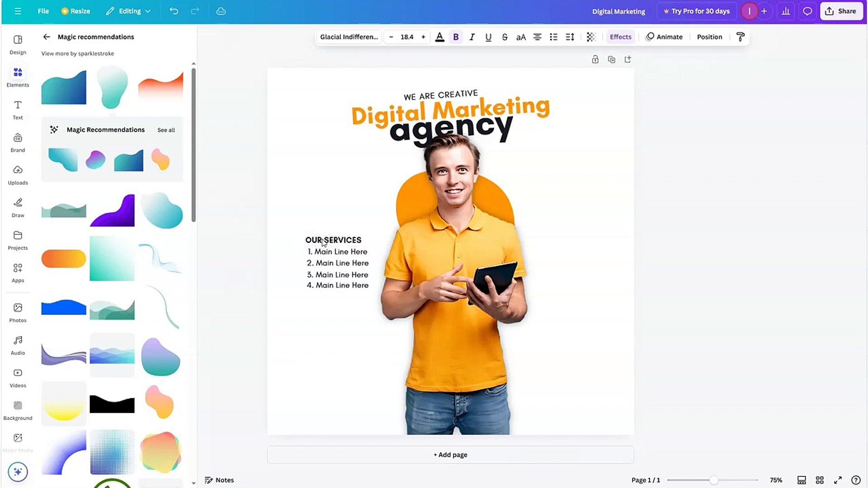Open the File menu

pyautogui.click(x=43, y=11)
